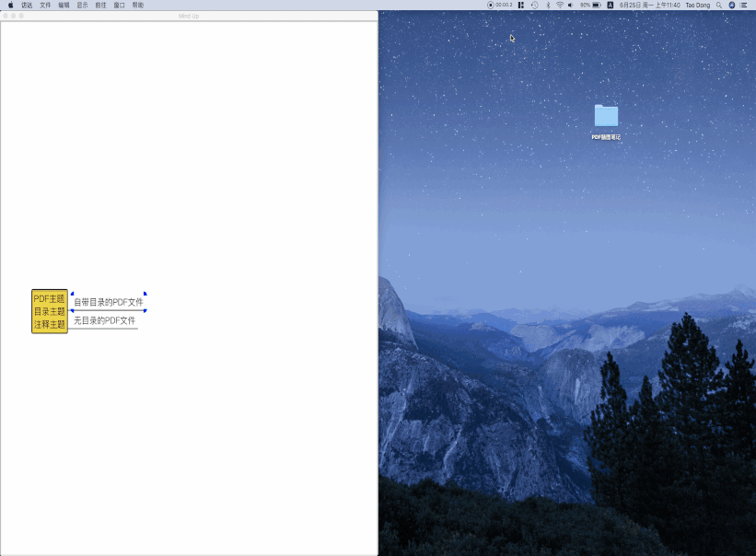Viewport: 756px width, 556px height.
Task: Click the Tao Dong user name
Action: [697, 5]
